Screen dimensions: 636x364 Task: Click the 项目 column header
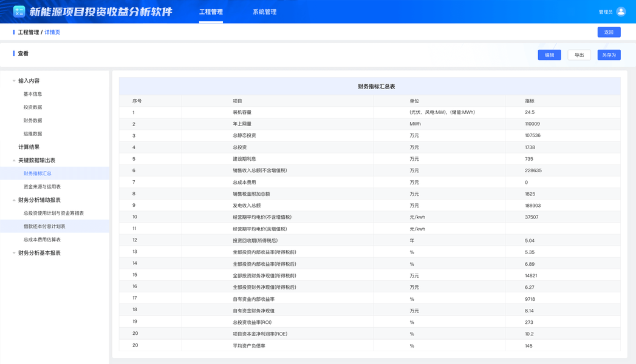click(x=238, y=101)
